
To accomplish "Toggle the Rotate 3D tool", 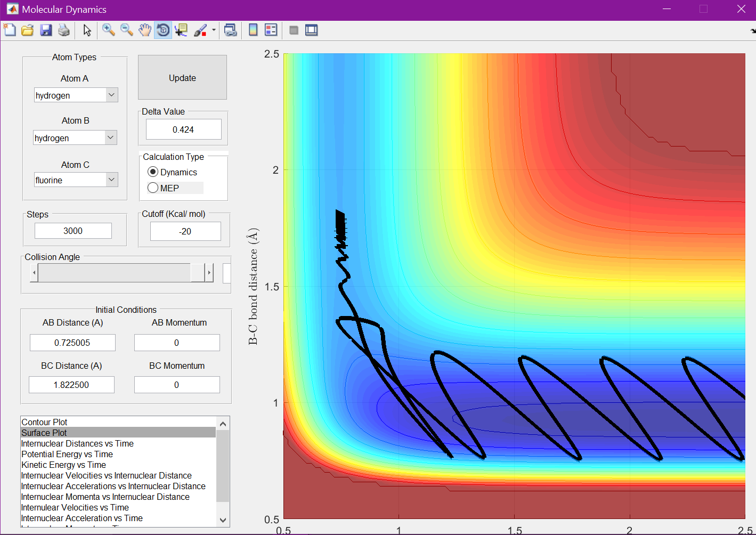I will 163,30.
